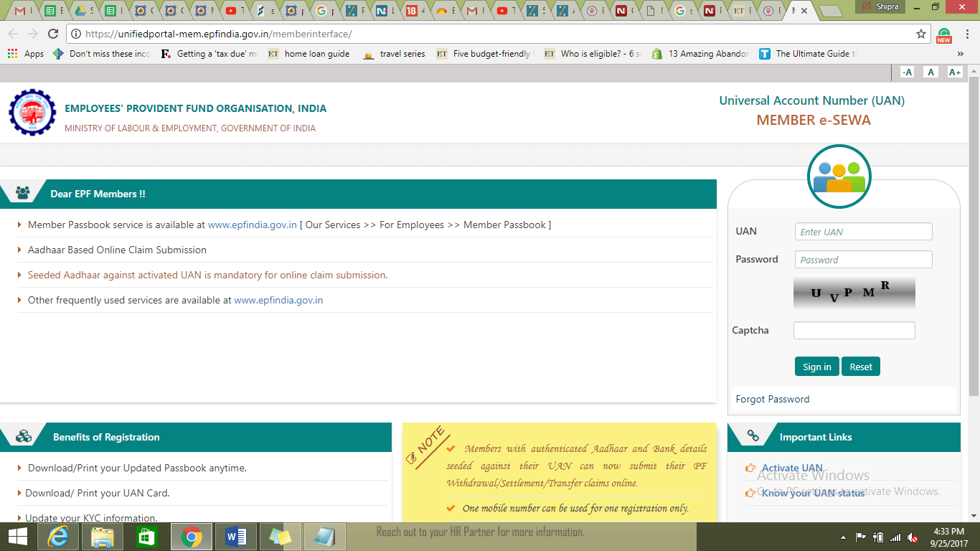Focus the Password input field
The image size is (980, 551).
(x=863, y=260)
